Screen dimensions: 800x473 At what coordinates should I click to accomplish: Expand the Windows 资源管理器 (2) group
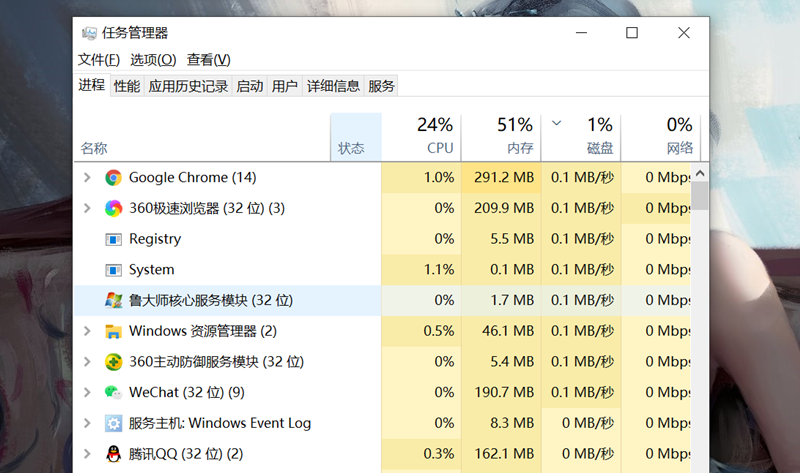(87, 331)
